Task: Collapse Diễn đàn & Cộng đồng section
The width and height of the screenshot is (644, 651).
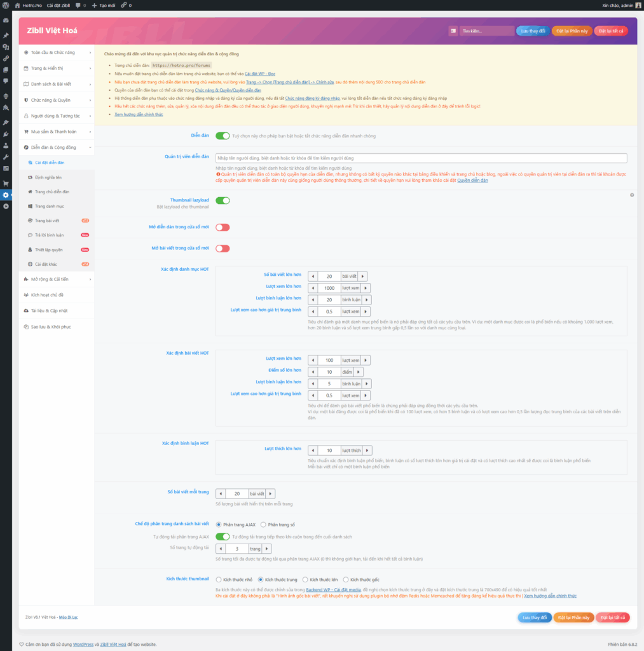Action: (x=57, y=147)
